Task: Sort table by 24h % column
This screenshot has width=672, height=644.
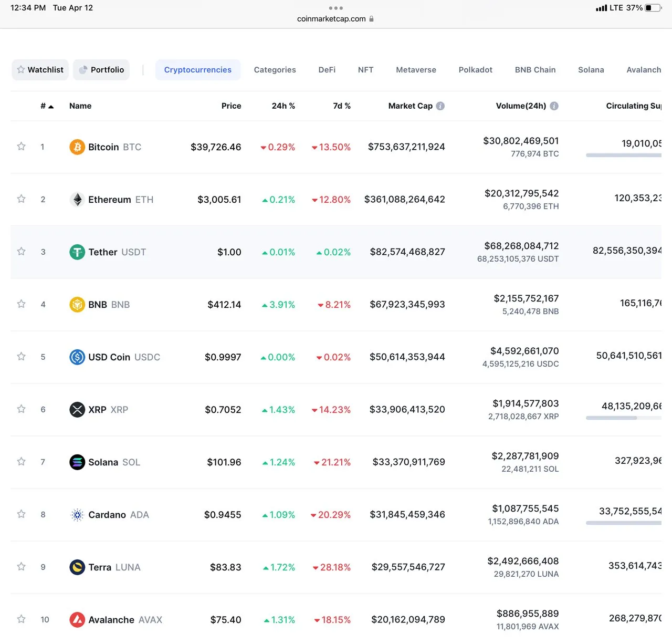Action: click(283, 106)
